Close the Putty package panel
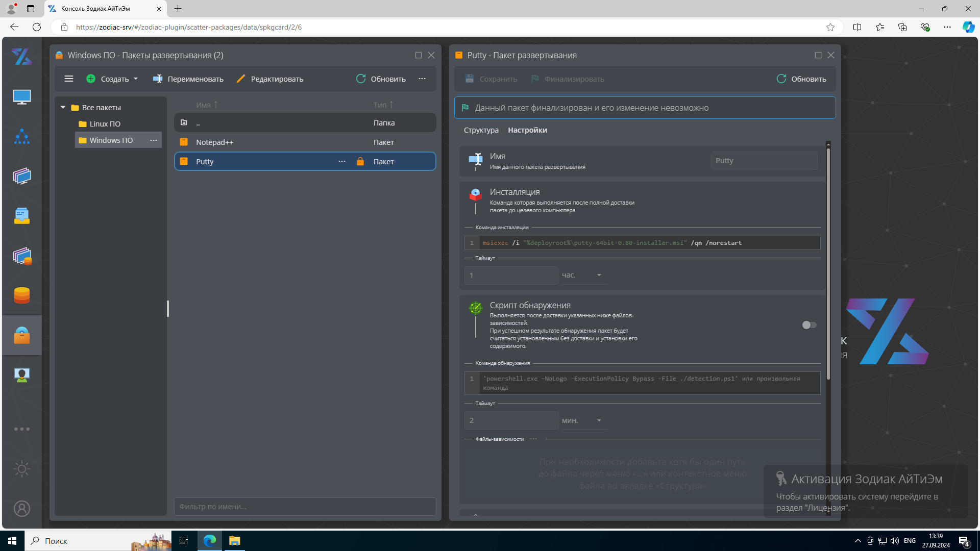This screenshot has height=551, width=980. 831,55
